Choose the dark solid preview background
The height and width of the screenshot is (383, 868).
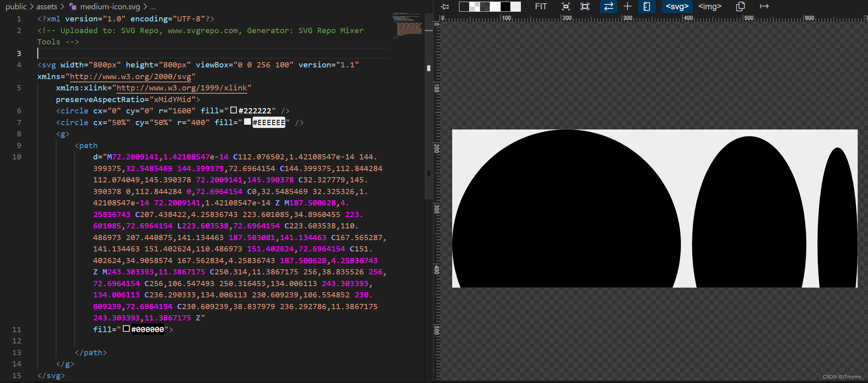pyautogui.click(x=464, y=6)
